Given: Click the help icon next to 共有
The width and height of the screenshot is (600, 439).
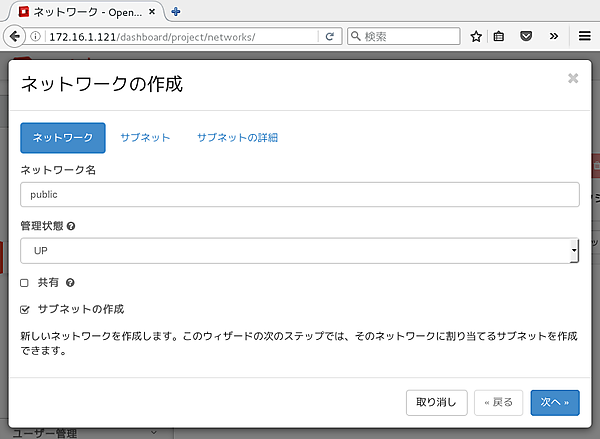Looking at the screenshot, I should coord(70,283).
